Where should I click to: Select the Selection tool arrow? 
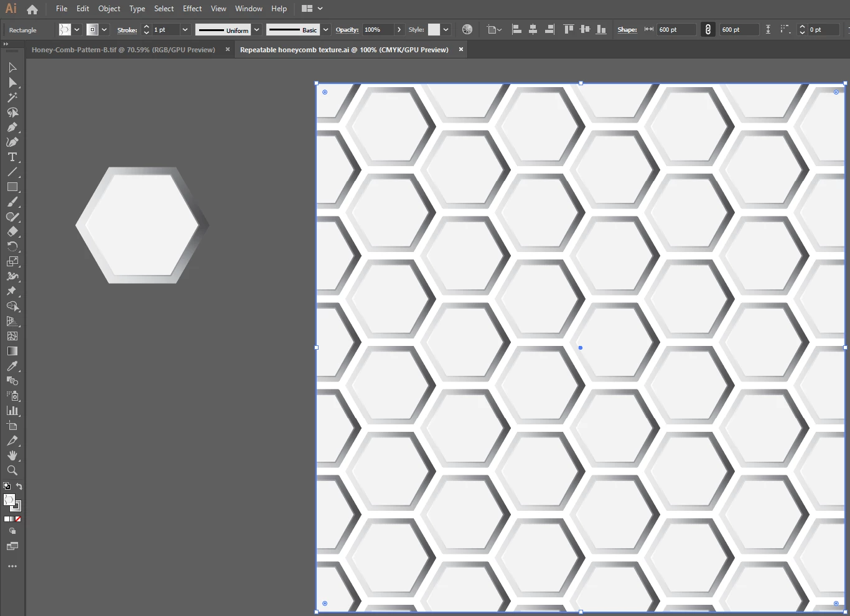point(12,67)
